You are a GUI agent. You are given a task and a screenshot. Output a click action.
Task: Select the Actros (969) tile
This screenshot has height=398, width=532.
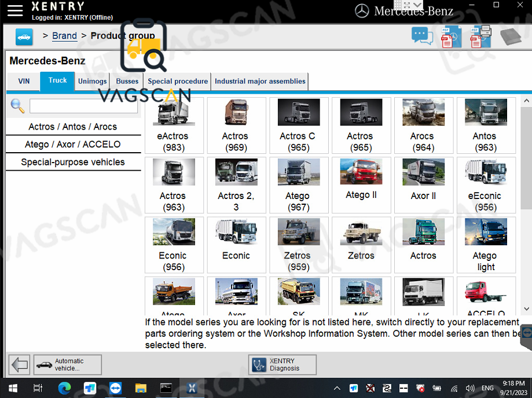[237, 126]
